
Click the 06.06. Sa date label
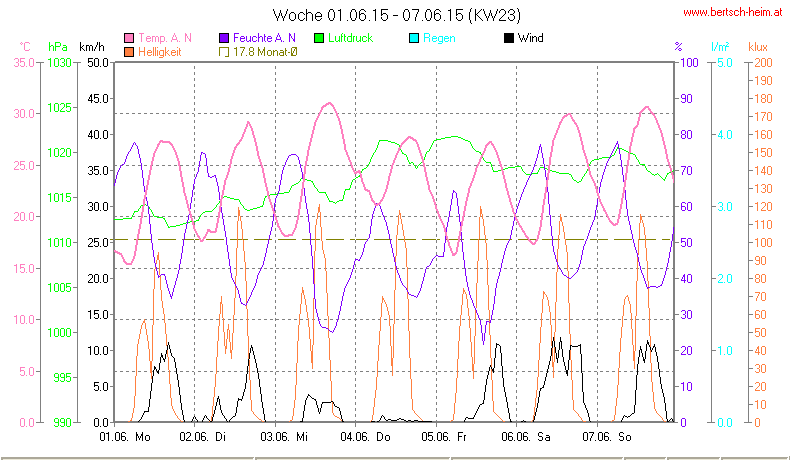click(525, 437)
